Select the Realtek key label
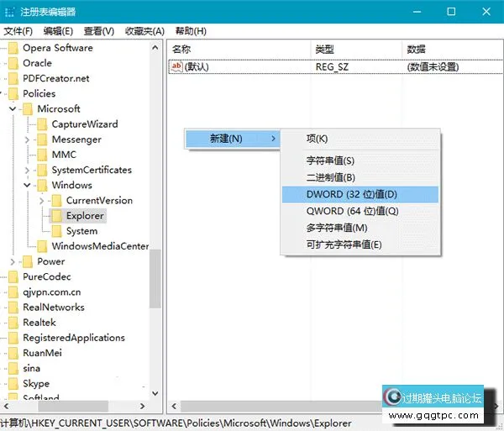 tap(39, 323)
